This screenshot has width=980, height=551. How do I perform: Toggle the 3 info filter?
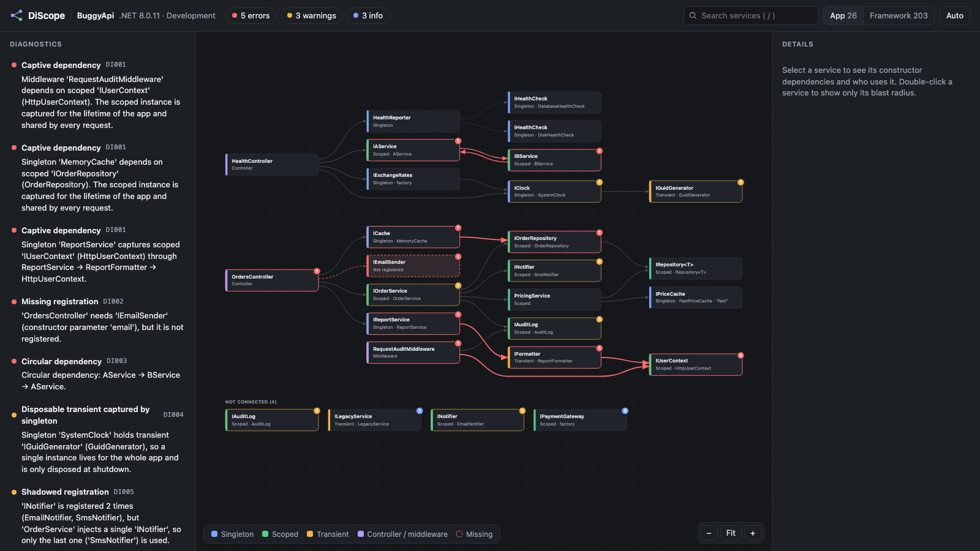(x=368, y=16)
